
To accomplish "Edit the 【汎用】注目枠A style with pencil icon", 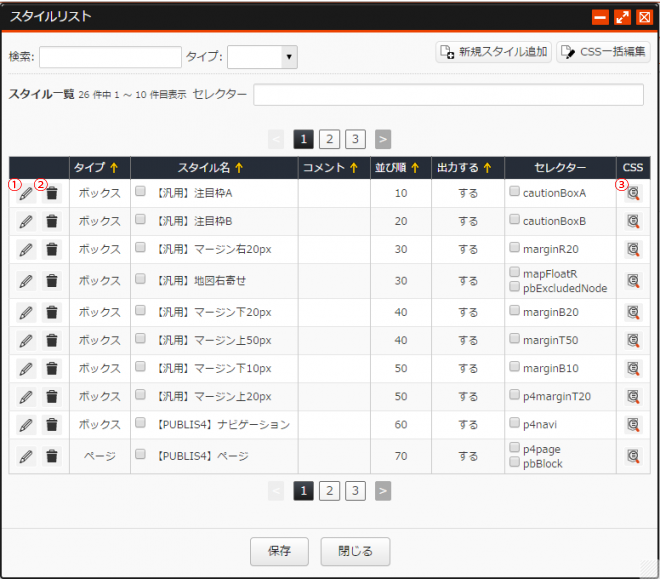I will [26, 194].
